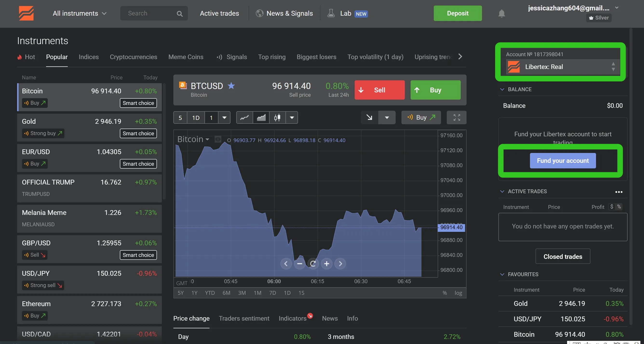Open interval dropdown next to 1
The image size is (644, 344).
pyautogui.click(x=224, y=117)
